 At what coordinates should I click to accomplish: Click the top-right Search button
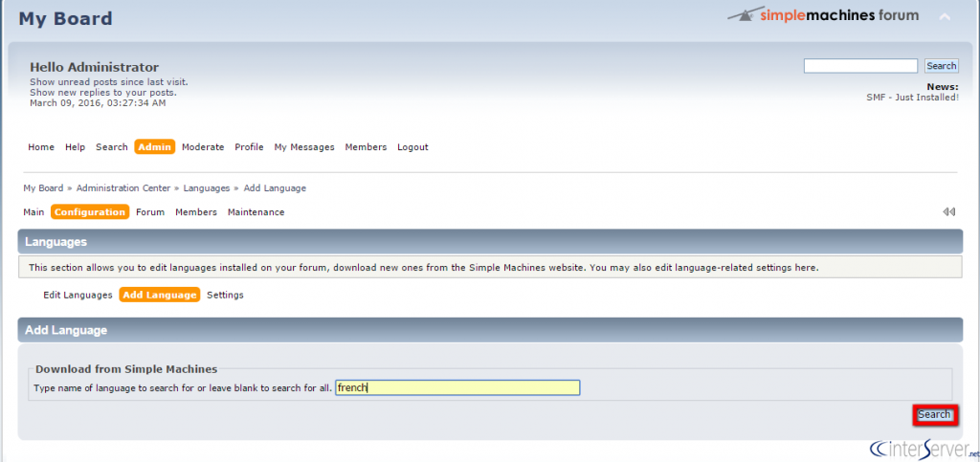tap(942, 66)
